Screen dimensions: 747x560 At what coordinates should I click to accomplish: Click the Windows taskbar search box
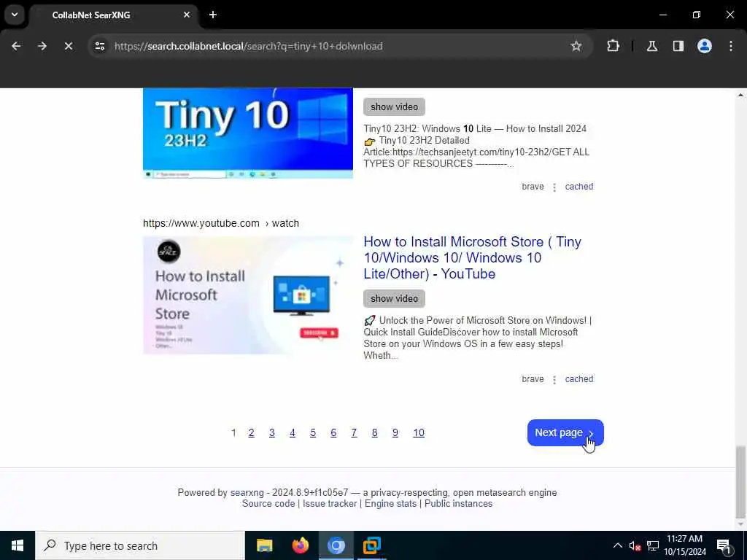tap(140, 545)
